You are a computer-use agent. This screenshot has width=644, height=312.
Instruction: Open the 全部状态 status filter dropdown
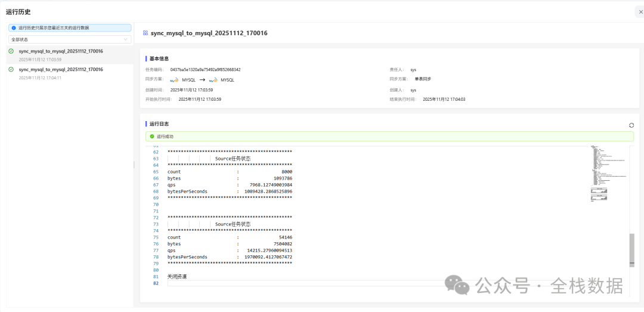[69, 39]
